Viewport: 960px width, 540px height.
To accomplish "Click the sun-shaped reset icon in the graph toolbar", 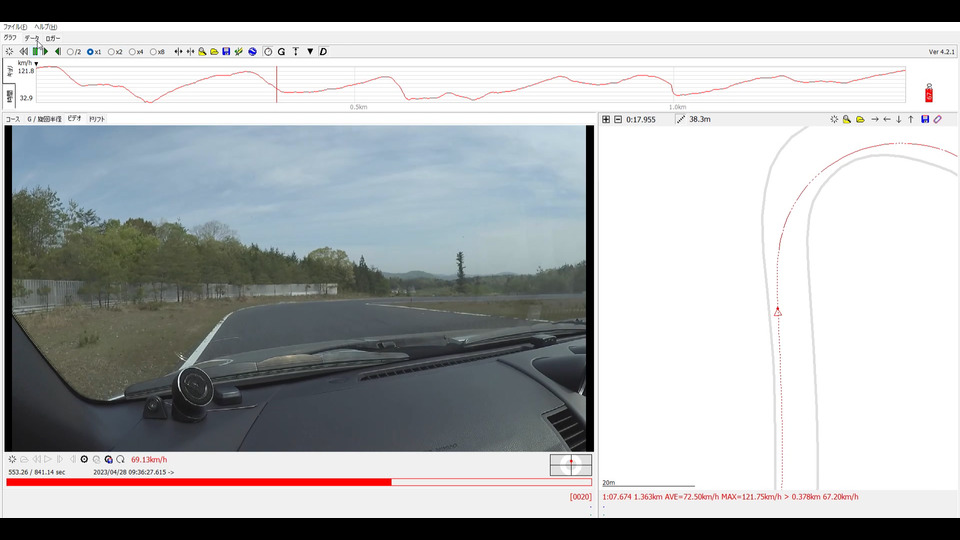I will 9,51.
